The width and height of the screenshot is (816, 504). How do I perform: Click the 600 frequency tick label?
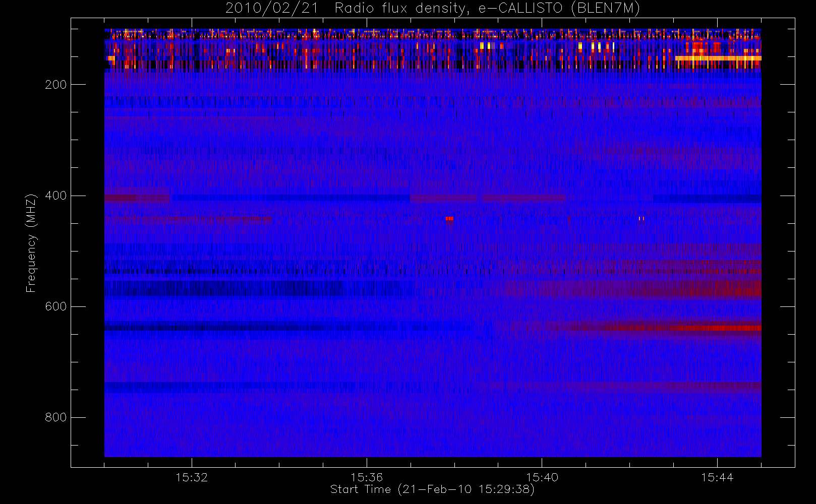click(x=56, y=306)
